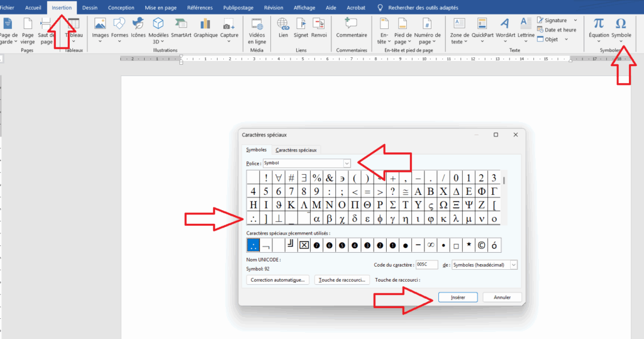Click the Insérer button

pos(458,297)
